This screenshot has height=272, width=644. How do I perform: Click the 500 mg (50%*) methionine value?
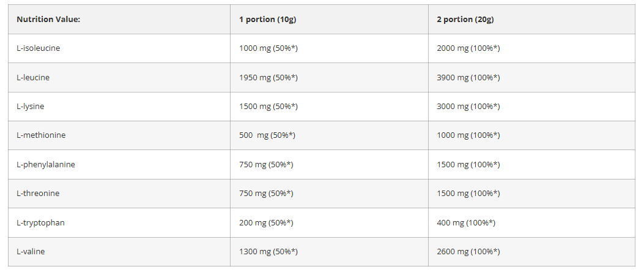(x=267, y=135)
